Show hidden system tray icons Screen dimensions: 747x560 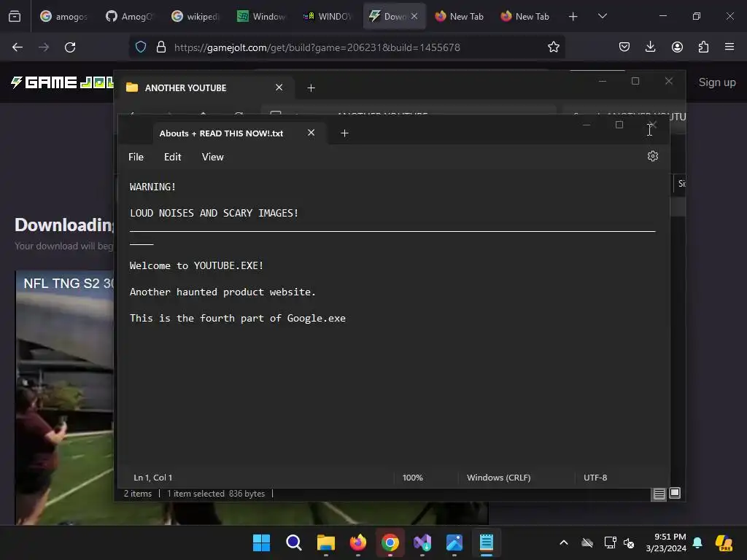tap(564, 542)
